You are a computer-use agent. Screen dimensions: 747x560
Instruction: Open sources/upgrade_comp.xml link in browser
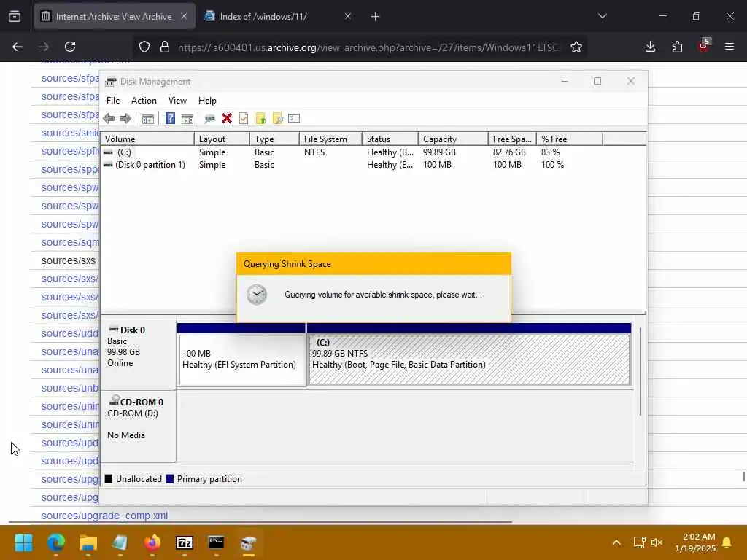coord(105,516)
